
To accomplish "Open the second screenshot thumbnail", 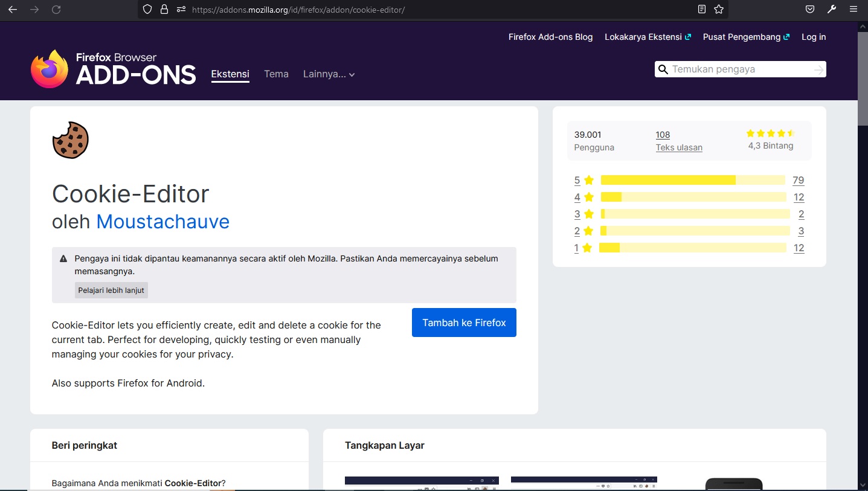I will 584,483.
